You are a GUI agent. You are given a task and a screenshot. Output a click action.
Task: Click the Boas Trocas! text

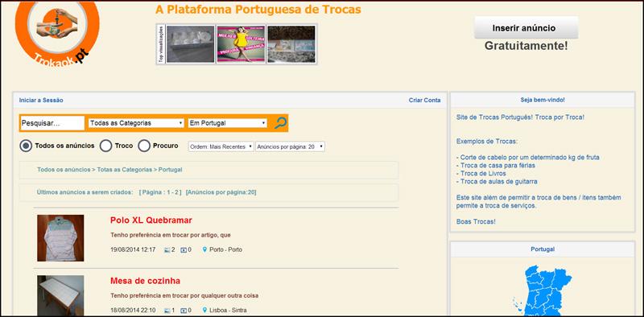tap(476, 222)
